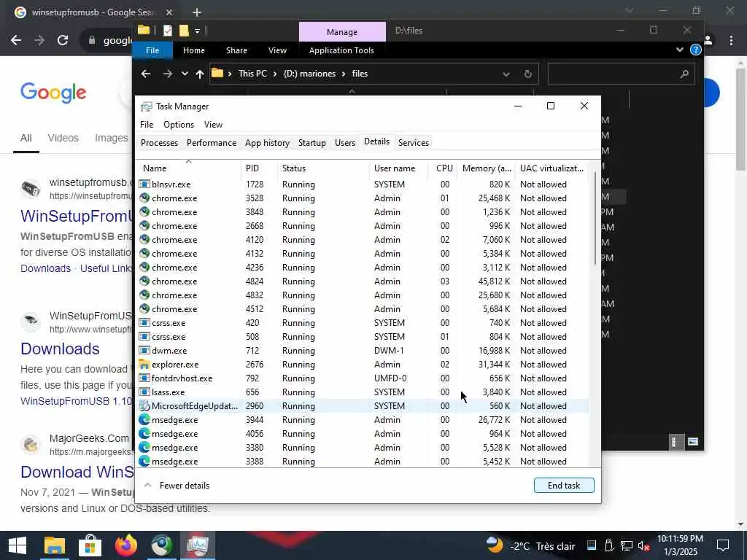747x560 pixels.
Task: Select csrss.exe icon with PID 420
Action: tap(144, 322)
